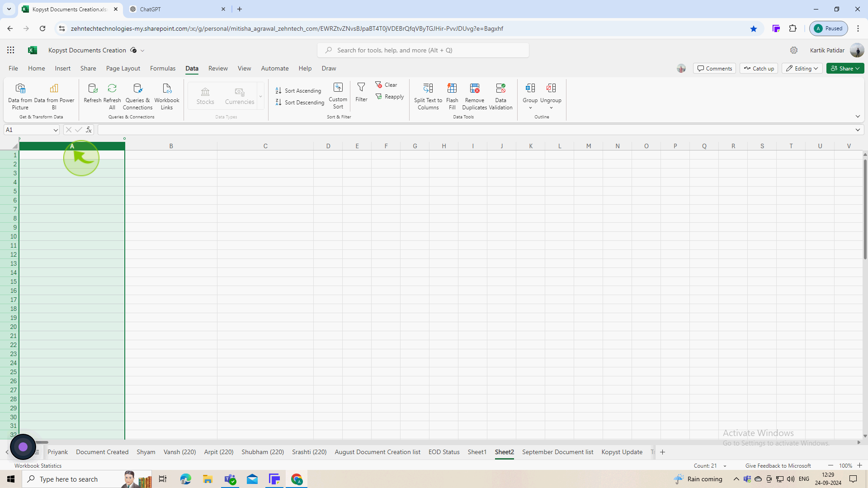Switch to EOD Status sheet
868x488 pixels.
coord(444,452)
